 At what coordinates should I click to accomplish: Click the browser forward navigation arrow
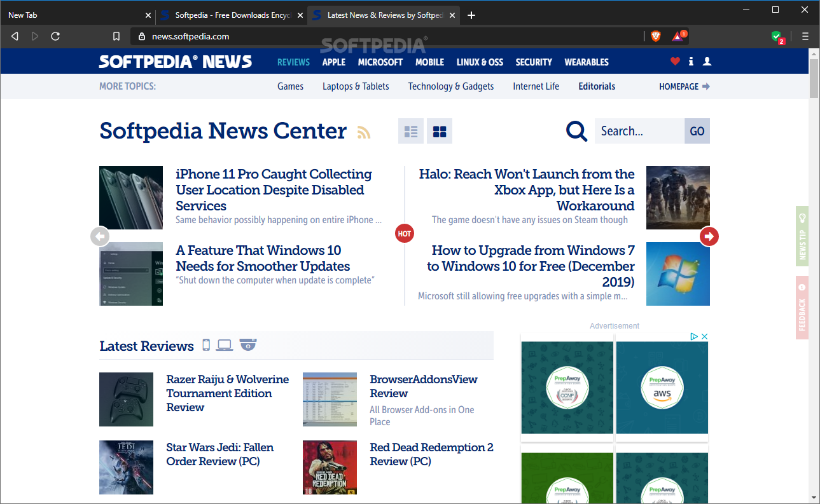point(35,36)
